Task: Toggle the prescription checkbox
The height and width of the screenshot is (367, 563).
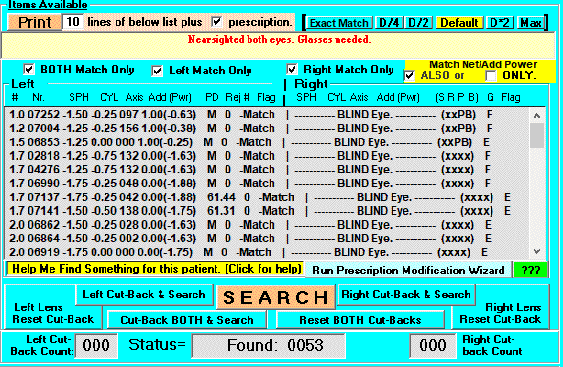Action: 217,22
